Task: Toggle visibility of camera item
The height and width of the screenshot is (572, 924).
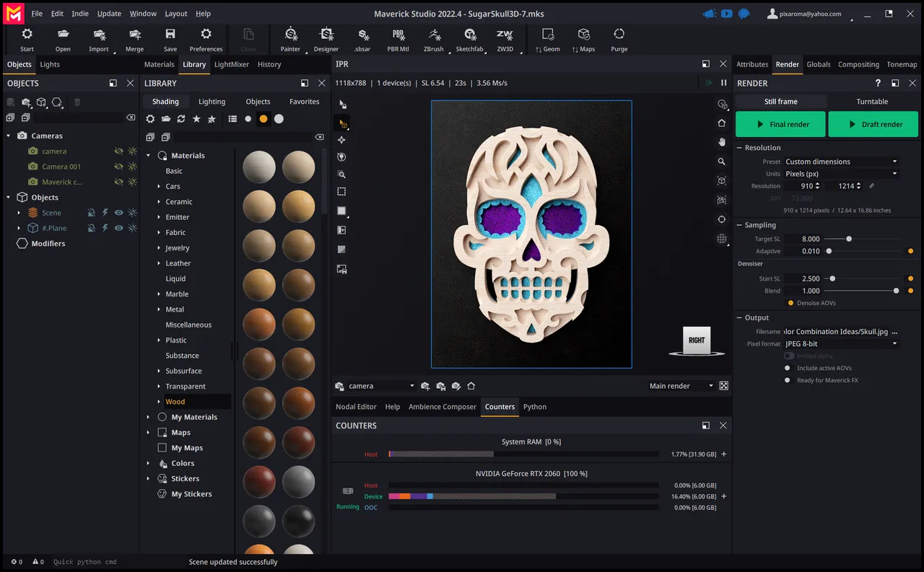Action: tap(118, 151)
